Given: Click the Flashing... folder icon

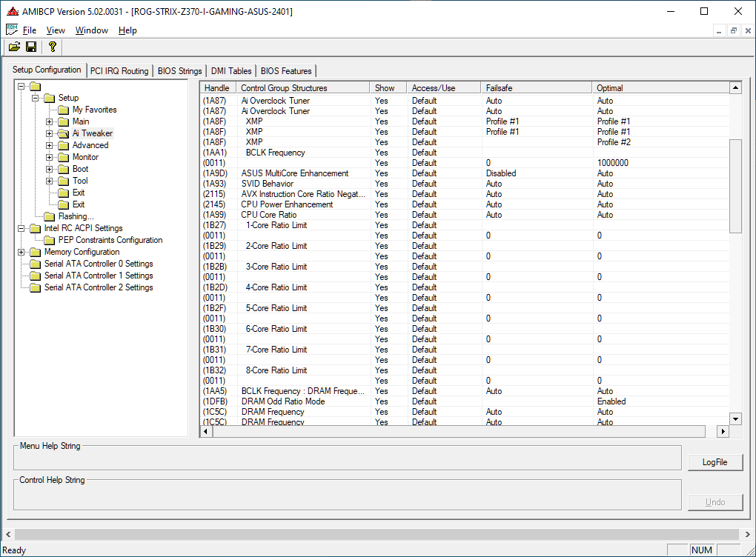Looking at the screenshot, I should pos(49,216).
